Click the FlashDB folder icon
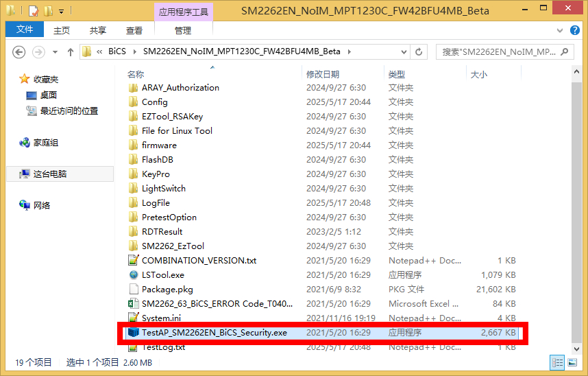Image resolution: width=588 pixels, height=376 pixels. point(134,160)
